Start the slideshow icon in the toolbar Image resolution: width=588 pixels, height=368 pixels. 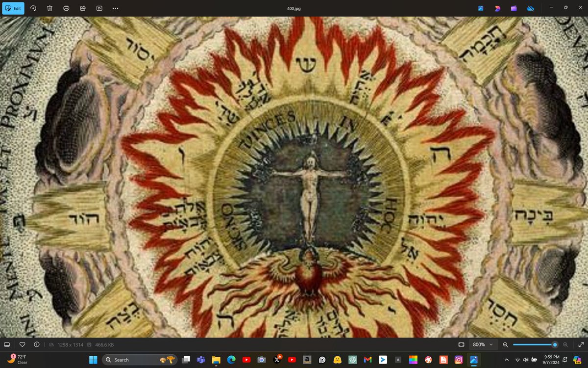click(99, 8)
